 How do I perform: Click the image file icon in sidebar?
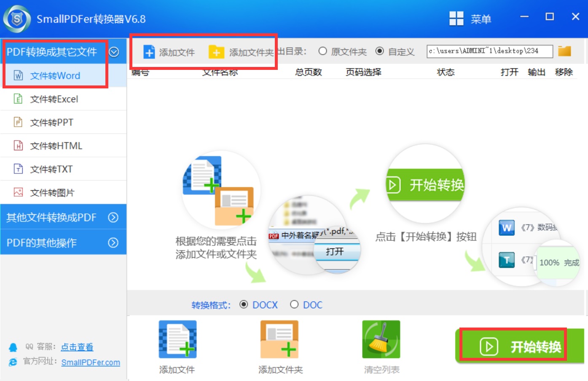click(x=18, y=192)
